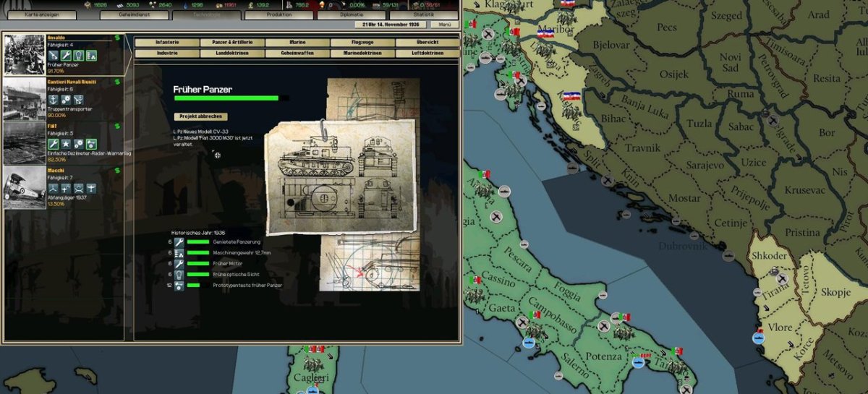Click the lightbulb skill icon under Ansaldo
The width and height of the screenshot is (868, 394).
click(79, 55)
